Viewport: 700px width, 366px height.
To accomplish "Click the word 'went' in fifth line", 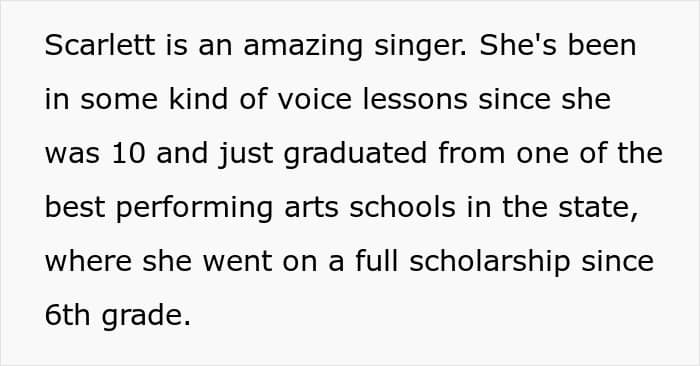I will coord(238,262).
